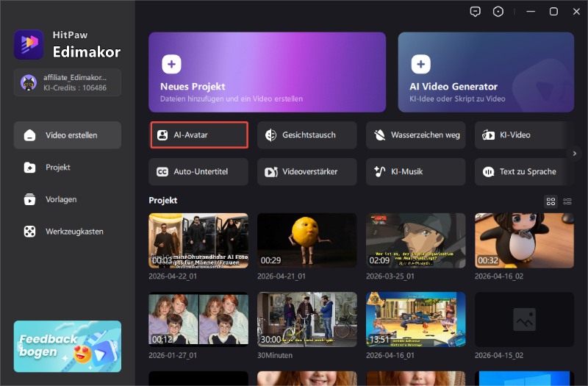Click the project name 30Minuten
This screenshot has height=386, width=588.
tap(275, 355)
